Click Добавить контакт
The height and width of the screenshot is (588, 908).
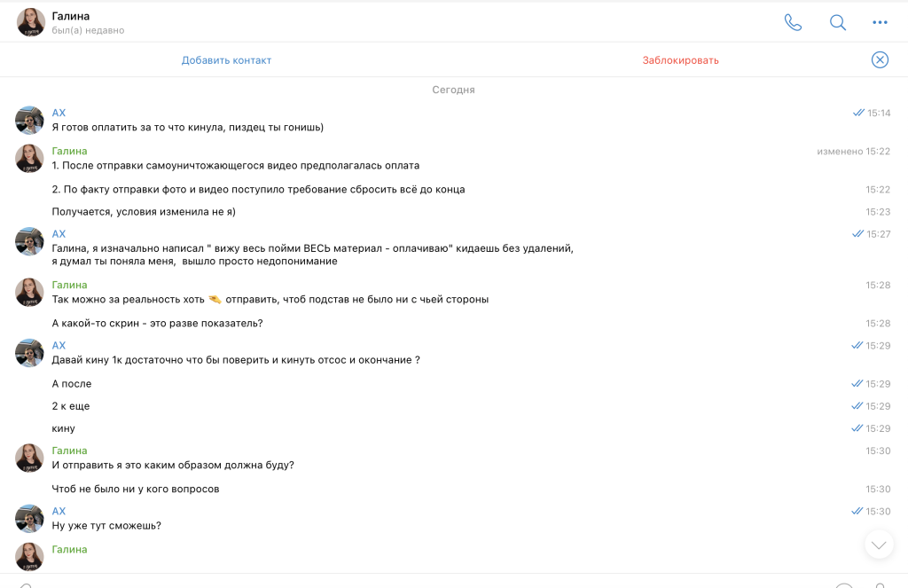[x=226, y=60]
